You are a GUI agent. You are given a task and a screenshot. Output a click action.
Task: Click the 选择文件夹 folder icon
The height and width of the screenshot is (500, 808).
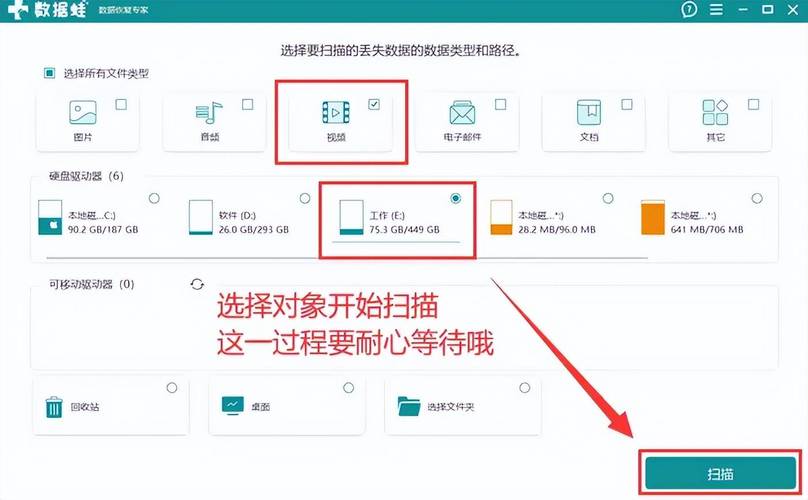(409, 406)
